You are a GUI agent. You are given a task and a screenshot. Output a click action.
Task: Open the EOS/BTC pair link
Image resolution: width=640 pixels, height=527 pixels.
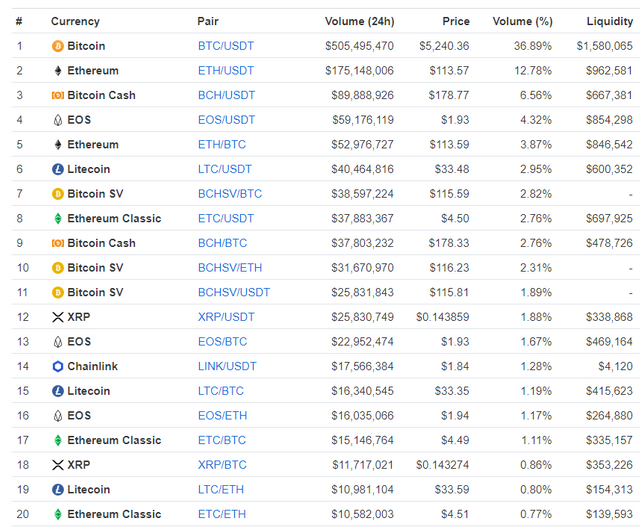pos(222,342)
